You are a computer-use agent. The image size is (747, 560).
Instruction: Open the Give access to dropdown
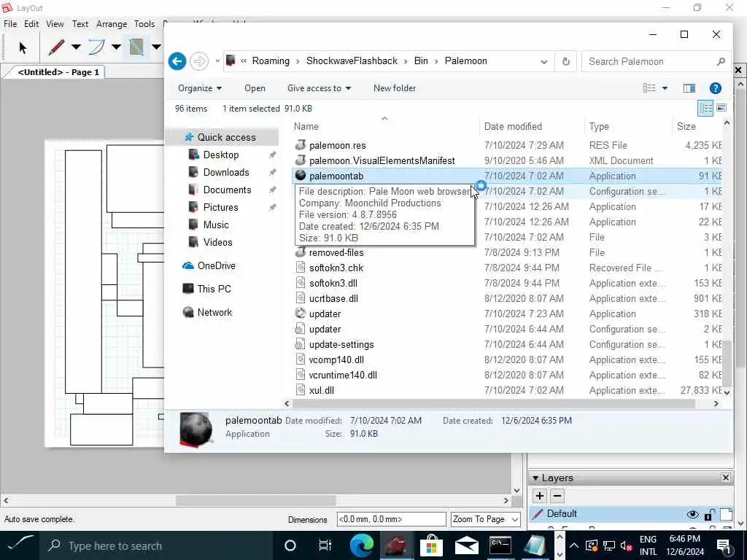319,88
